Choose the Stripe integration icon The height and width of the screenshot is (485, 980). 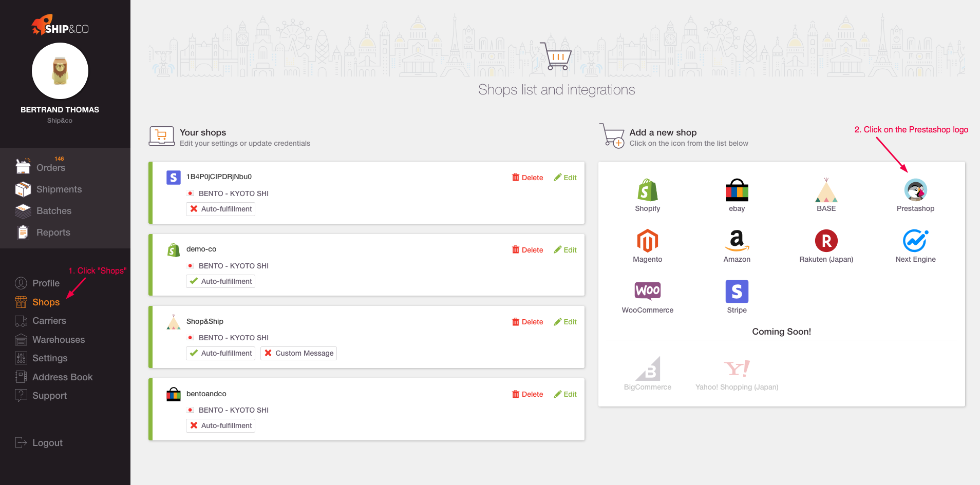[737, 292]
